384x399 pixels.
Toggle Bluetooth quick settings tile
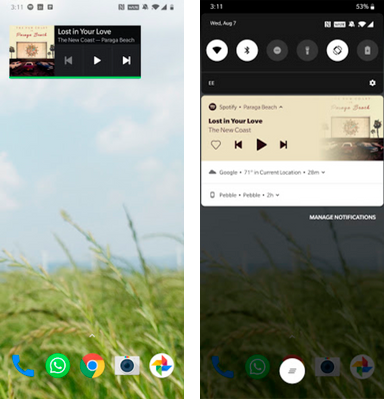click(247, 50)
